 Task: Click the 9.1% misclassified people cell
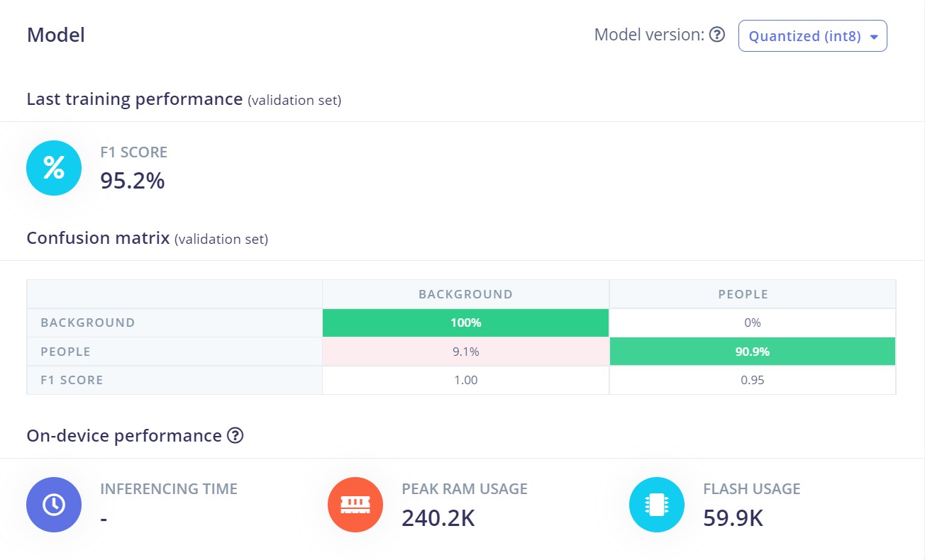pyautogui.click(x=465, y=352)
